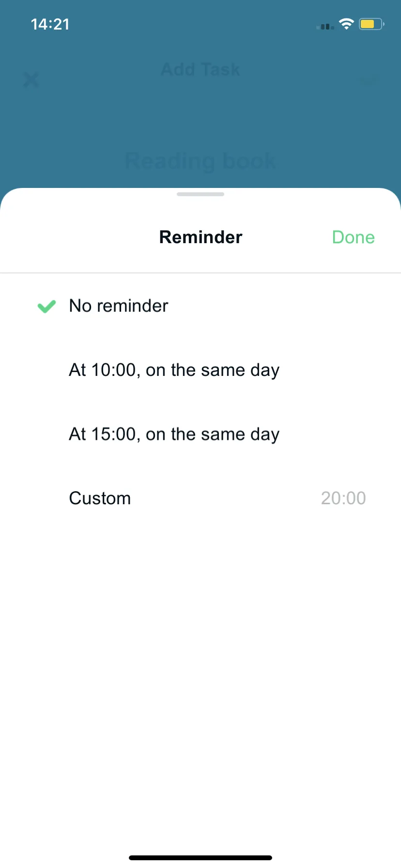Viewport: 401px width, 868px height.
Task: Tap the dimmed backdrop above the sheet
Action: click(x=200, y=116)
